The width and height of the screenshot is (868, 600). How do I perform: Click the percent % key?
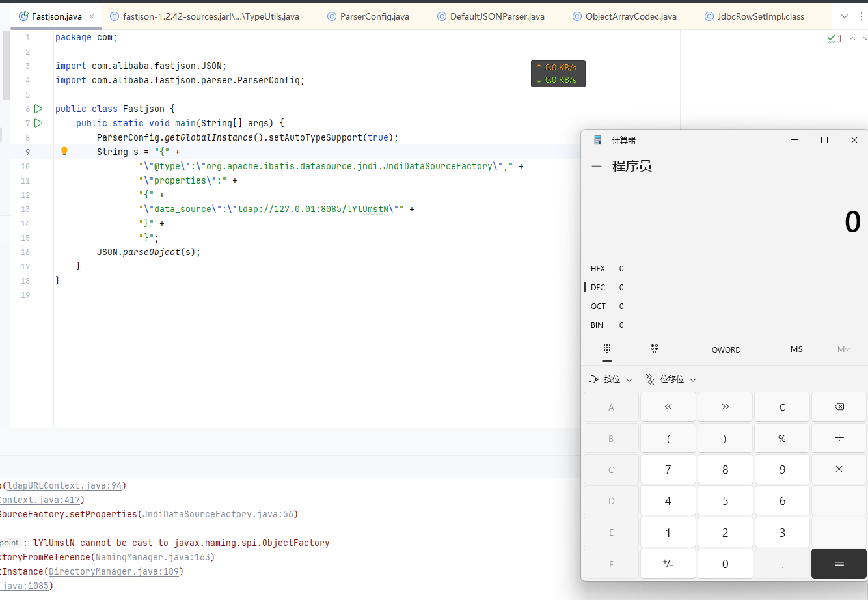(782, 439)
